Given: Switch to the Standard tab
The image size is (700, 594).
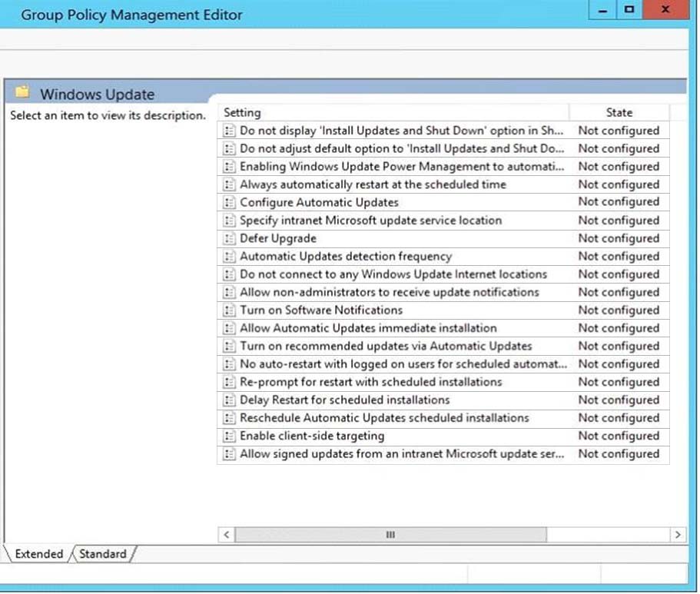Looking at the screenshot, I should [x=103, y=554].
